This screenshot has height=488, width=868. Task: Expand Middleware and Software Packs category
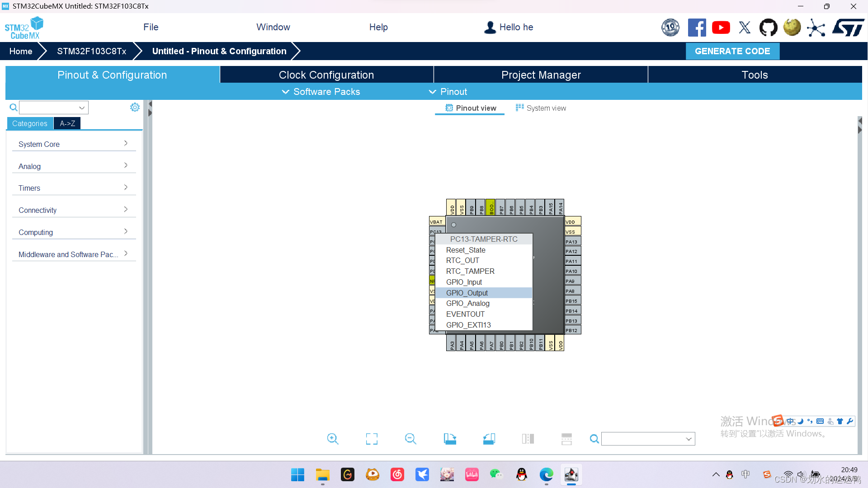[x=74, y=254]
